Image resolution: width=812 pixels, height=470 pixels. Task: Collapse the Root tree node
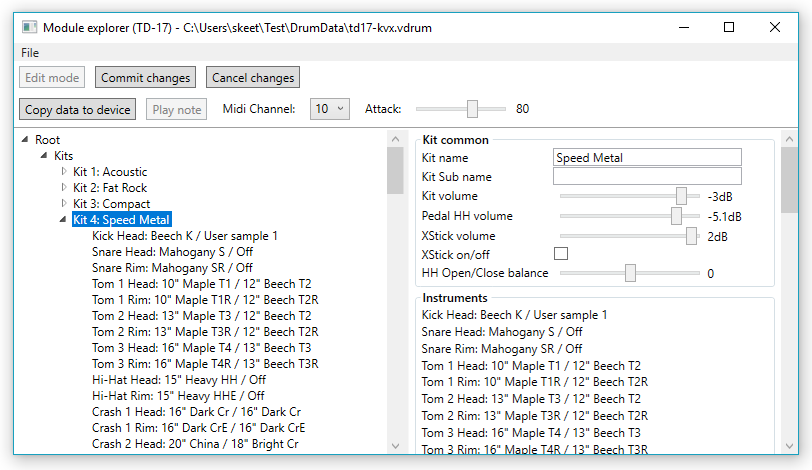[x=25, y=139]
